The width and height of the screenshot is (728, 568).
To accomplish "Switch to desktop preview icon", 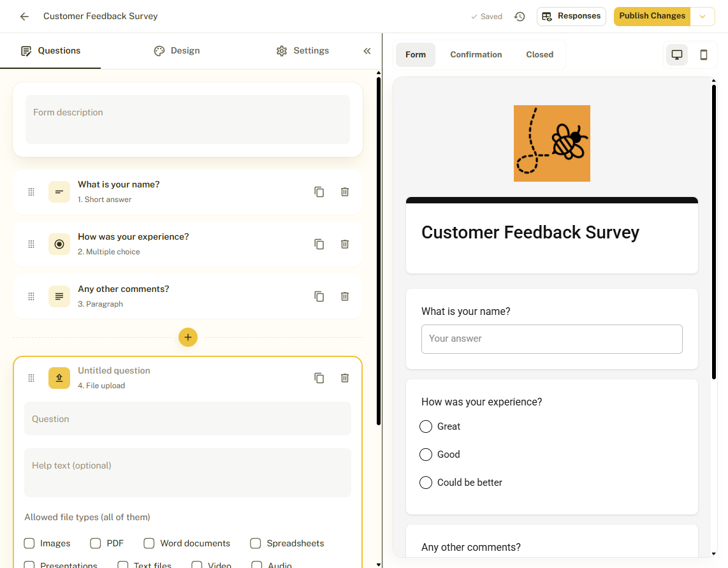I will click(677, 55).
